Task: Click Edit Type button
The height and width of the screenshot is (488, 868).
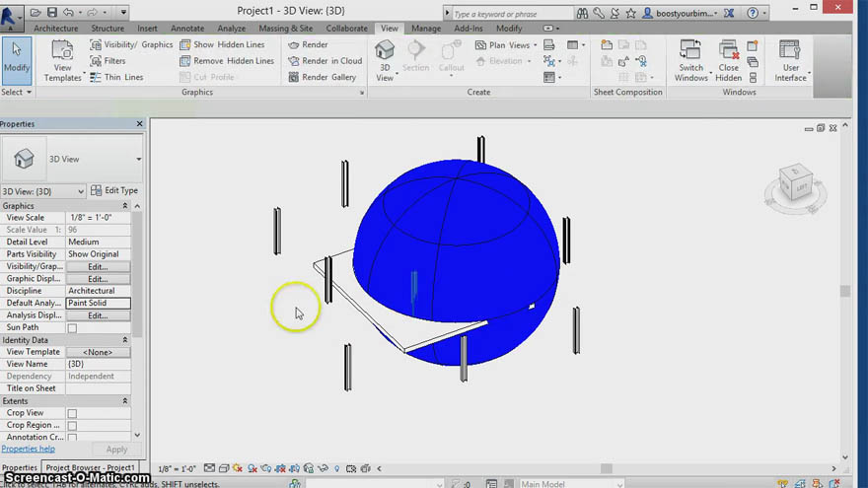Action: pos(114,191)
